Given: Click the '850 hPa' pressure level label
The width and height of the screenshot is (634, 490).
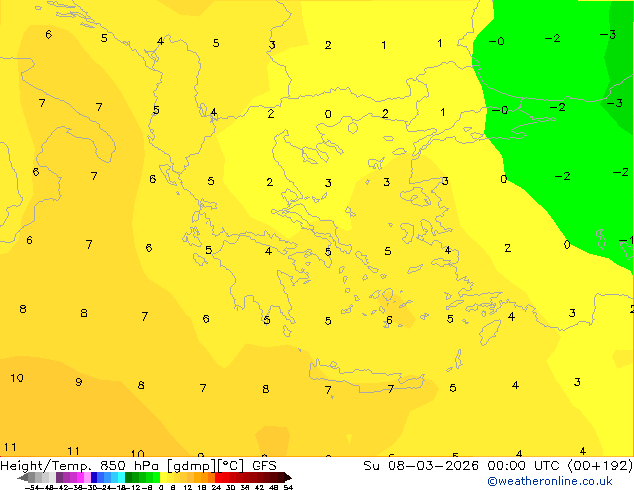Looking at the screenshot, I should click(x=129, y=466).
